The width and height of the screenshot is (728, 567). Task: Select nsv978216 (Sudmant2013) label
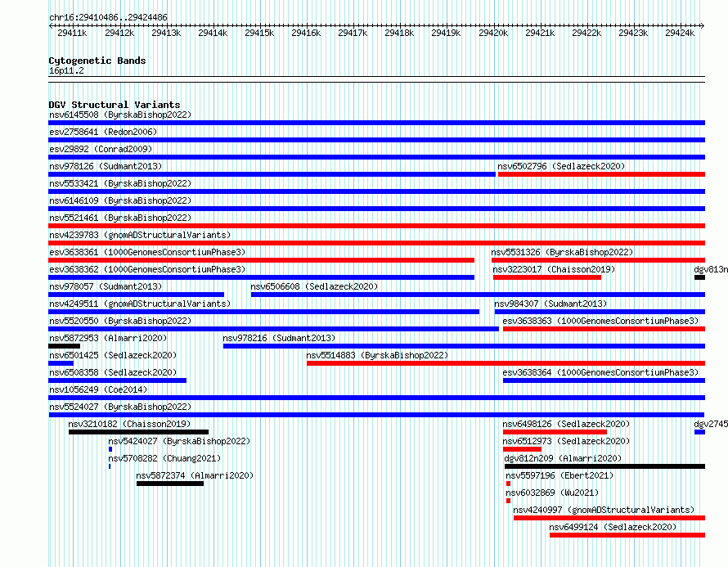(279, 338)
